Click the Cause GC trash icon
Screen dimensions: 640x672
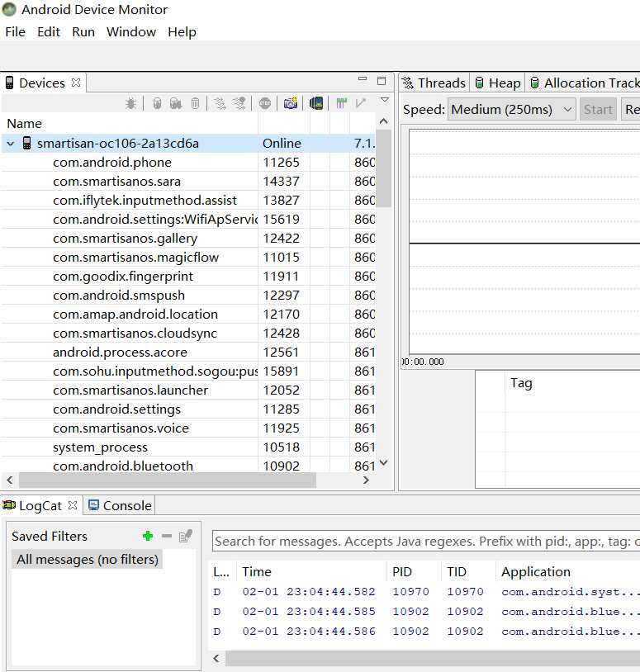pyautogui.click(x=195, y=103)
